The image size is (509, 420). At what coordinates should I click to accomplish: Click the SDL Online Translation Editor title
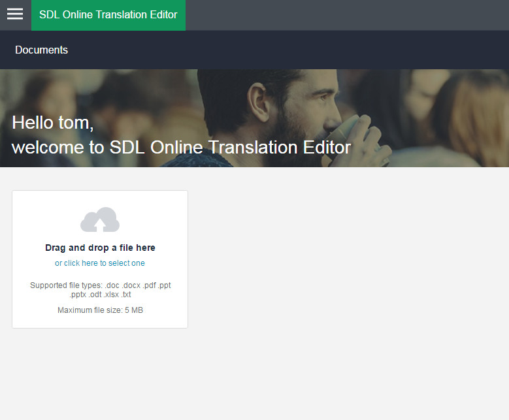[x=108, y=15]
